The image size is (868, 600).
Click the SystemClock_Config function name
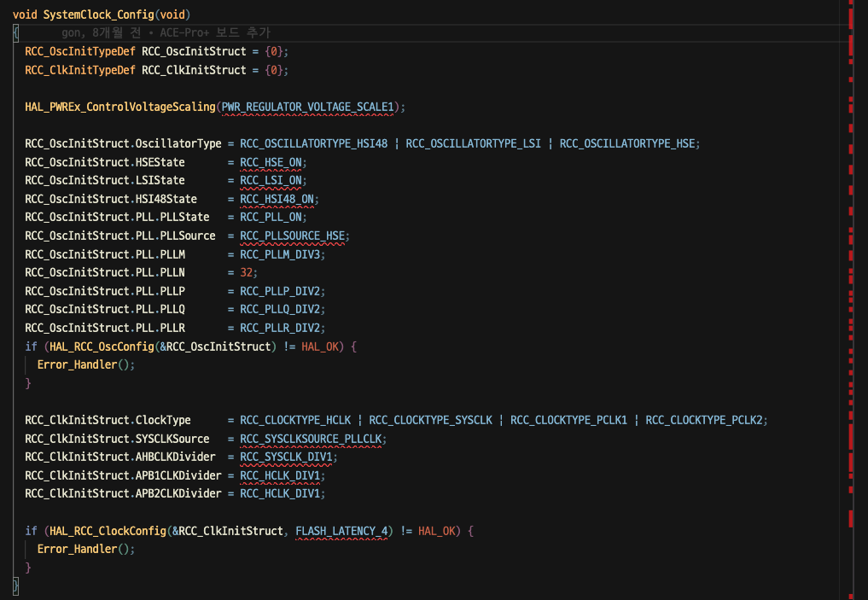pyautogui.click(x=99, y=14)
